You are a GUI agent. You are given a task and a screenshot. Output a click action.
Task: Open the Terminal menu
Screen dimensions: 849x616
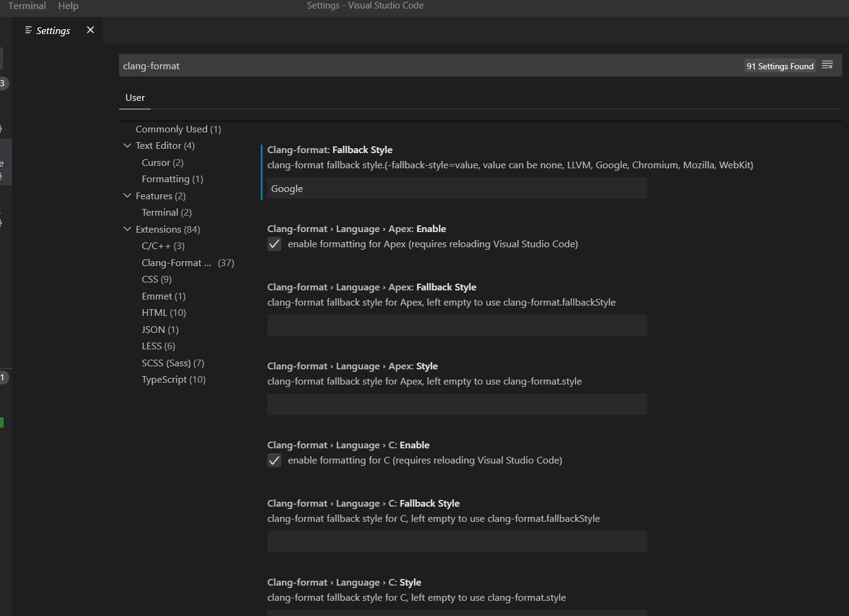(27, 5)
